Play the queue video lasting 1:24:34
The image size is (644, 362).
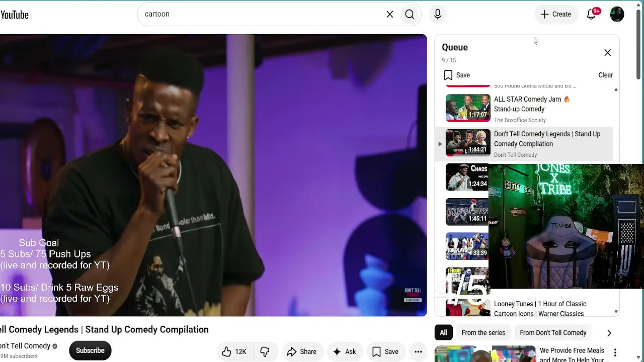click(x=466, y=177)
